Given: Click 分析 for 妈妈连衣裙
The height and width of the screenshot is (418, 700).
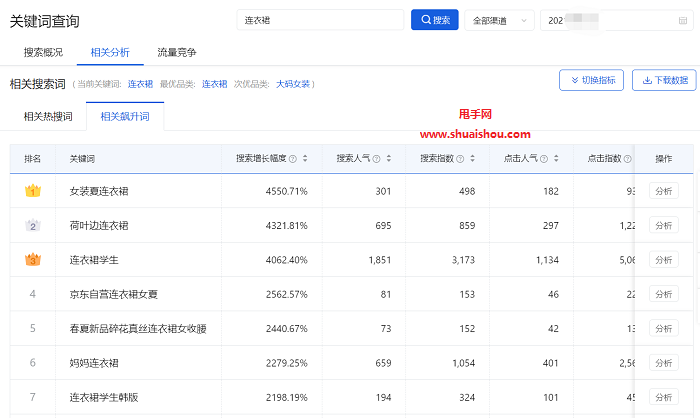Looking at the screenshot, I should (x=664, y=363).
